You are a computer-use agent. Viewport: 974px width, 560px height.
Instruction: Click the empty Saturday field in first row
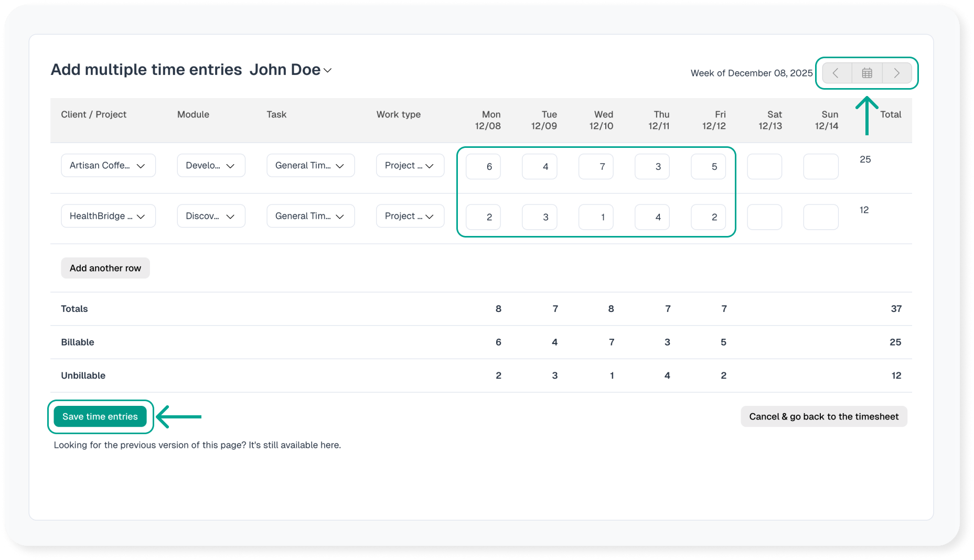pyautogui.click(x=764, y=167)
